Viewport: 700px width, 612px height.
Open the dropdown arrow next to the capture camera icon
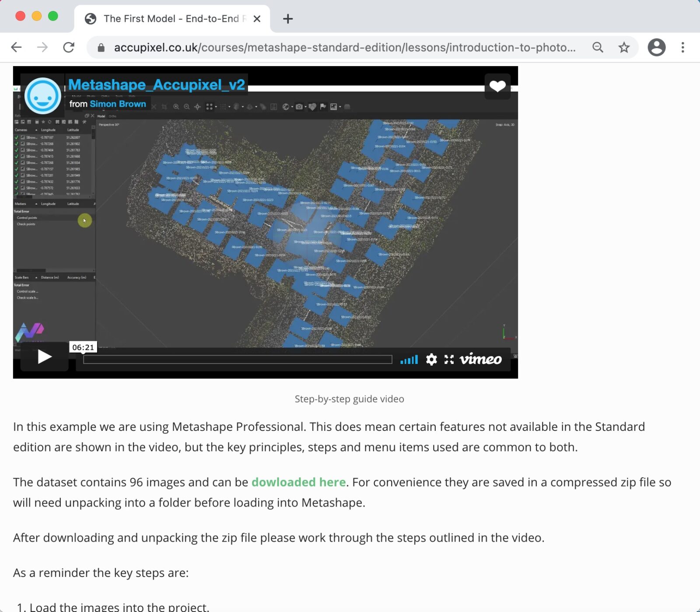coord(306,106)
